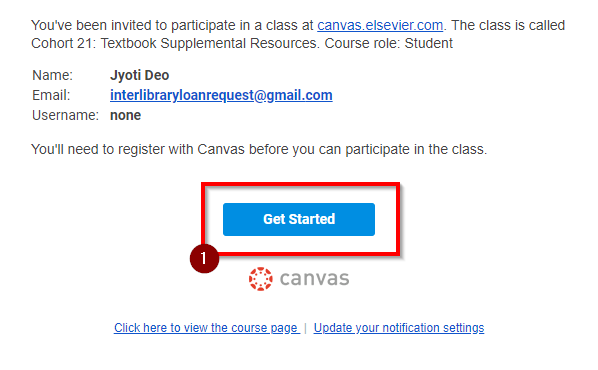This screenshot has width=598, height=370.
Task: Open Click here to view the course page
Action: (x=206, y=328)
